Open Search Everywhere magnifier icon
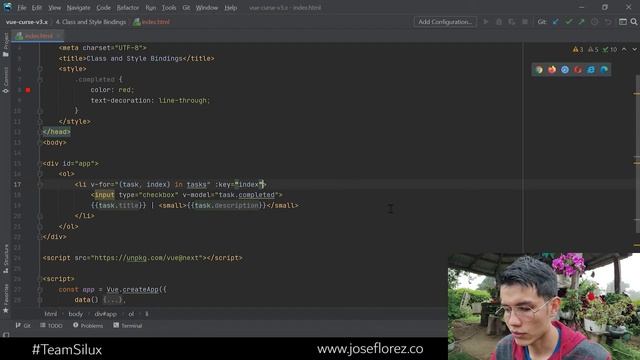 [x=634, y=22]
